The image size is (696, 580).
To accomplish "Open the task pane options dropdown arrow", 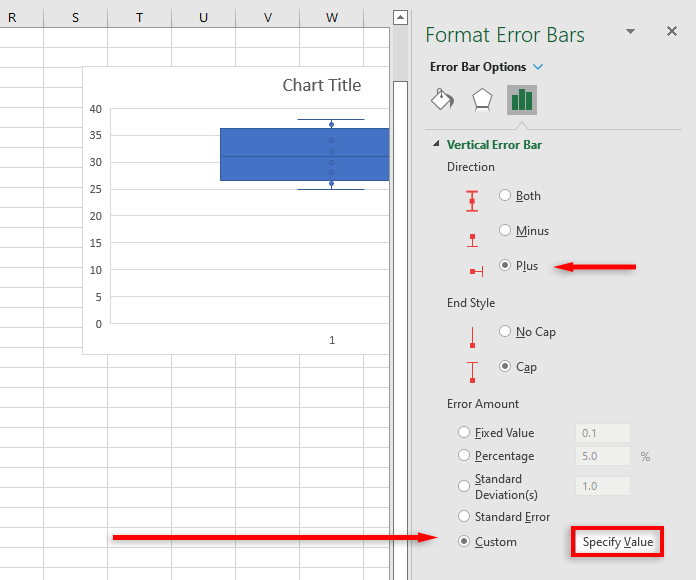I will pyautogui.click(x=630, y=31).
